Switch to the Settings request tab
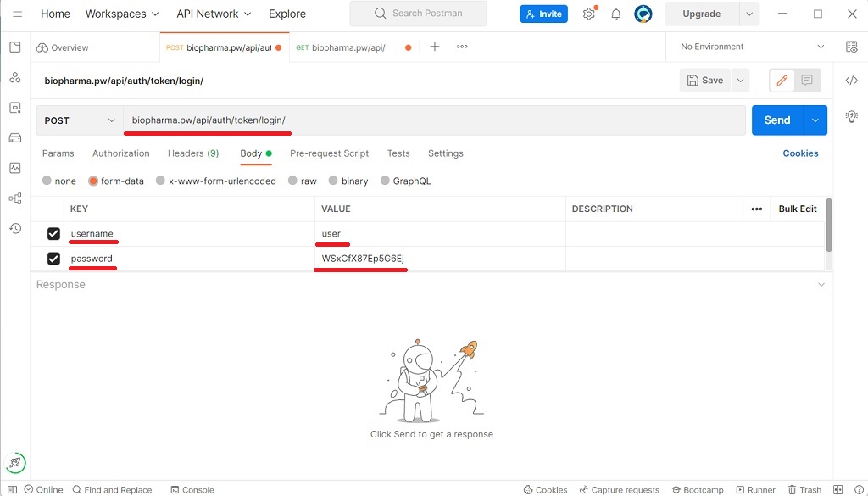Screen dimensions: 868x496 pyautogui.click(x=446, y=153)
